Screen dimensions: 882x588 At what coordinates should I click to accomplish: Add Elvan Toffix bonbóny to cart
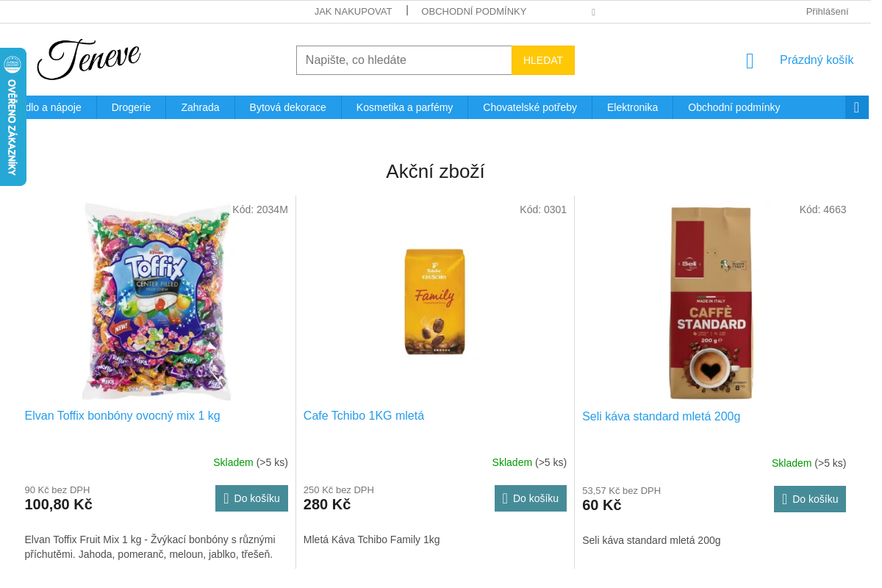(x=251, y=498)
